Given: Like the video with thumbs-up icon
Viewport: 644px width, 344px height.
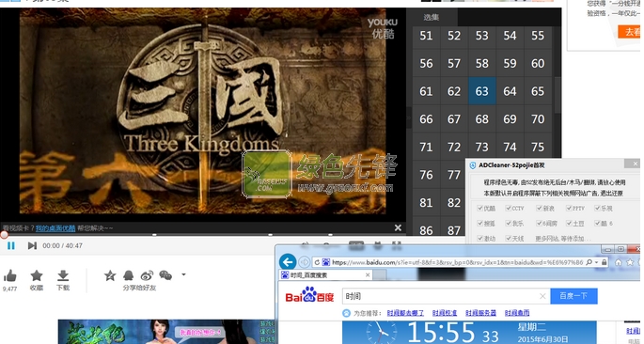Looking at the screenshot, I should coord(9,275).
